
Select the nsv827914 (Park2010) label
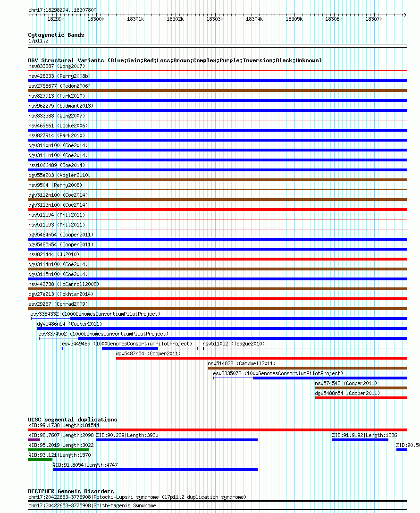57,135
